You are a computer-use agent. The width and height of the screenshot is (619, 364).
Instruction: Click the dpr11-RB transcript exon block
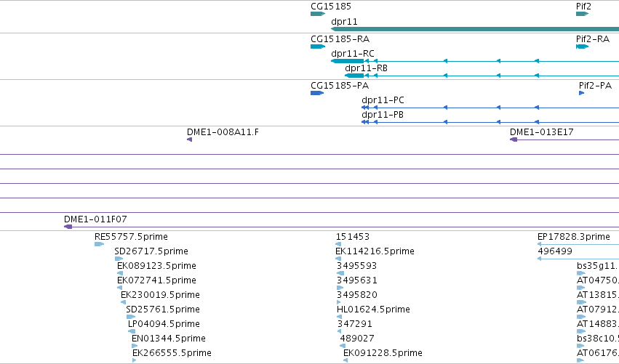tap(354, 76)
